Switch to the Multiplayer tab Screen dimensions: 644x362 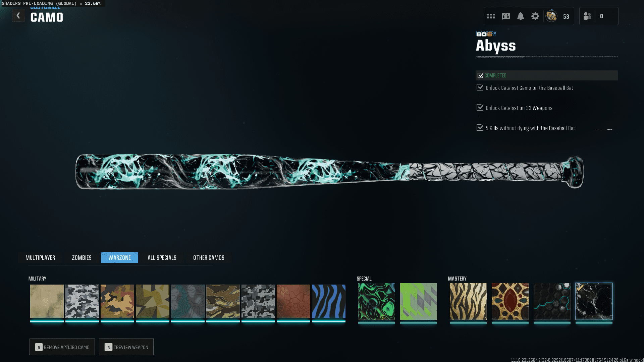(40, 257)
